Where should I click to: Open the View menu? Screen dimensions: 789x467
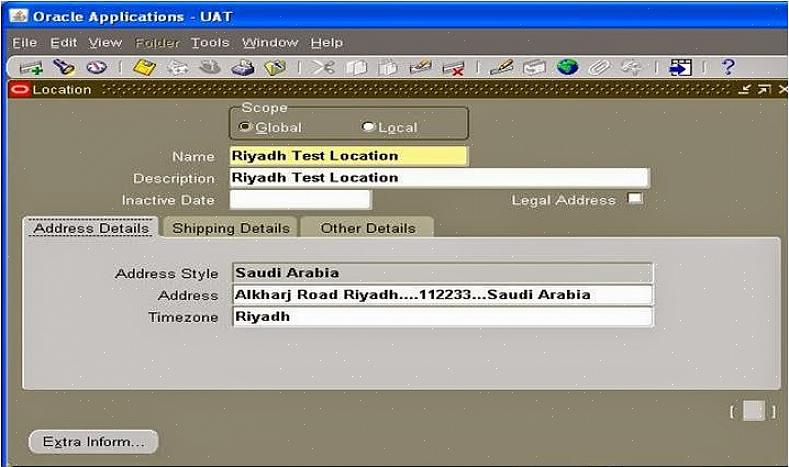105,43
